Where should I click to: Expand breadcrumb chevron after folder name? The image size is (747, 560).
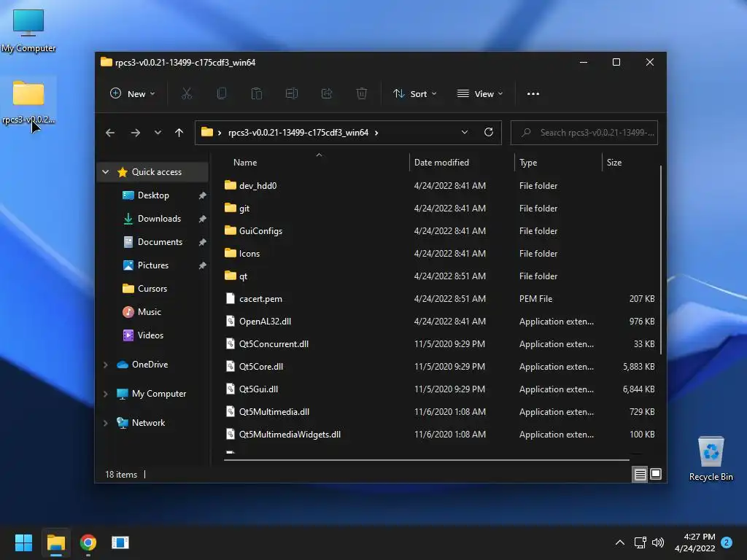[376, 133]
